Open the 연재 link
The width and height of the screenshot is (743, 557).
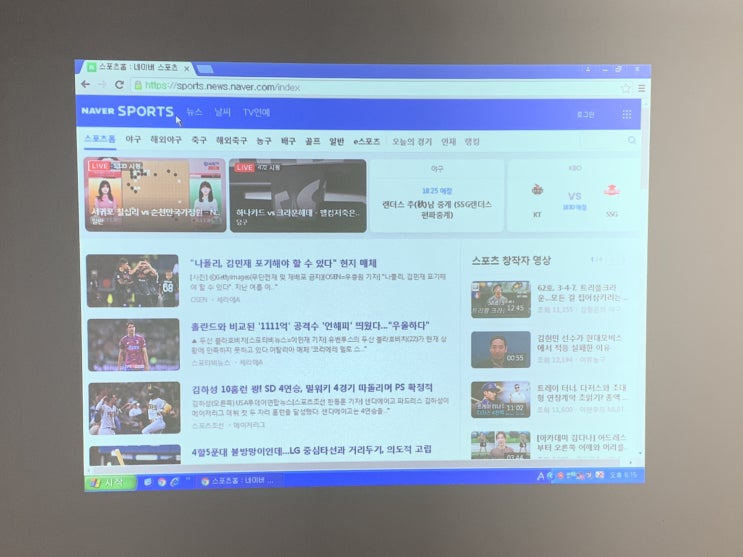[x=448, y=142]
